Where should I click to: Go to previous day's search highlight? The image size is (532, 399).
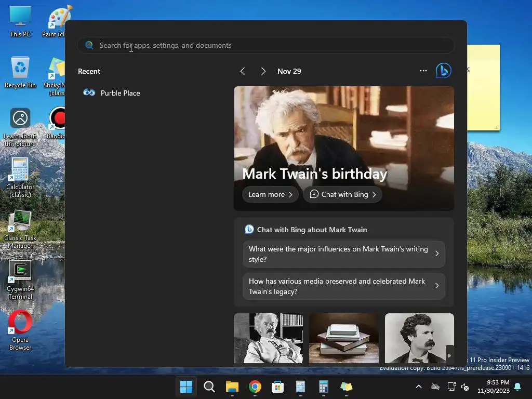[x=243, y=71]
